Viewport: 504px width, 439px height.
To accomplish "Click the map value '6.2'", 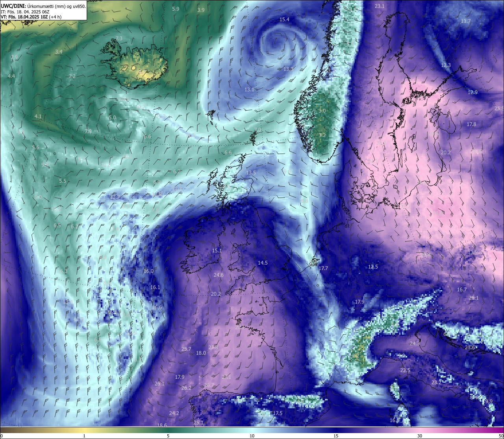I will click(x=74, y=226).
